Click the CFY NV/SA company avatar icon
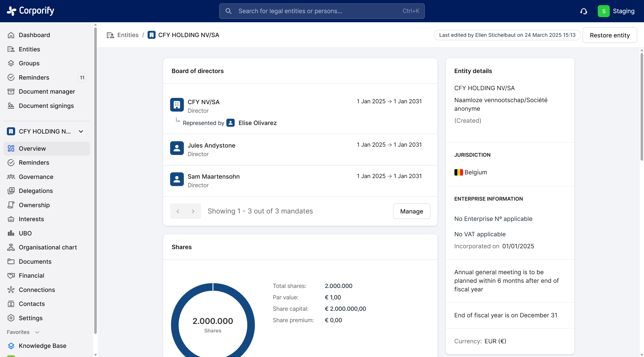644x357 pixels. click(177, 105)
